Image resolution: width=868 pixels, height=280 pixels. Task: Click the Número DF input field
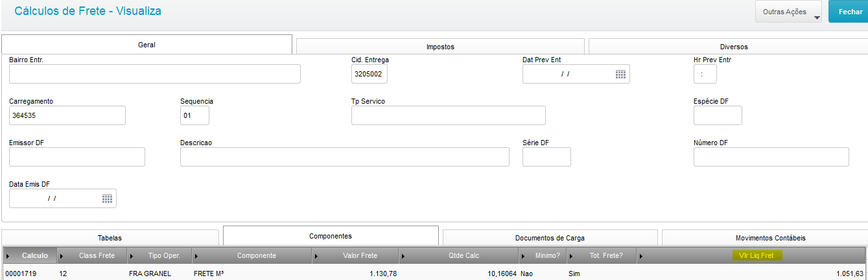point(771,157)
